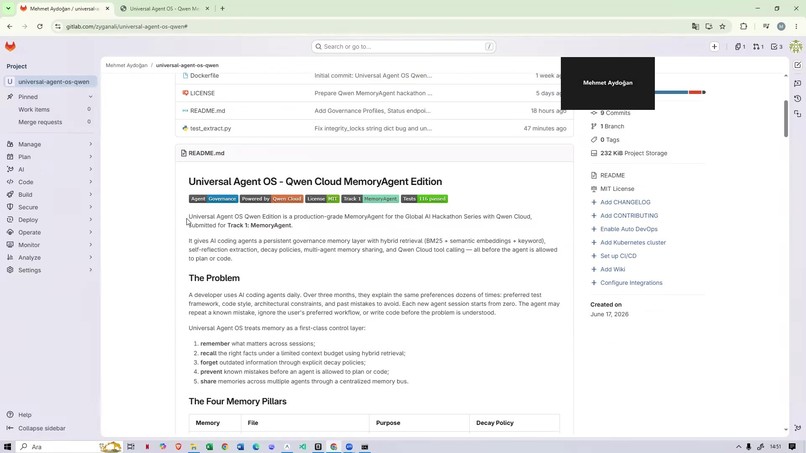
Task: Open the GitLab home logo
Action: pyautogui.click(x=10, y=46)
